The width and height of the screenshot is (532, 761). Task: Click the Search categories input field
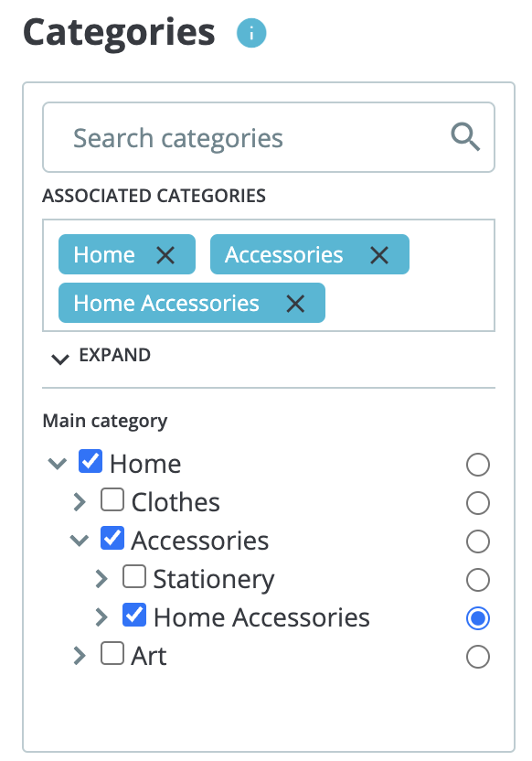(x=229, y=137)
